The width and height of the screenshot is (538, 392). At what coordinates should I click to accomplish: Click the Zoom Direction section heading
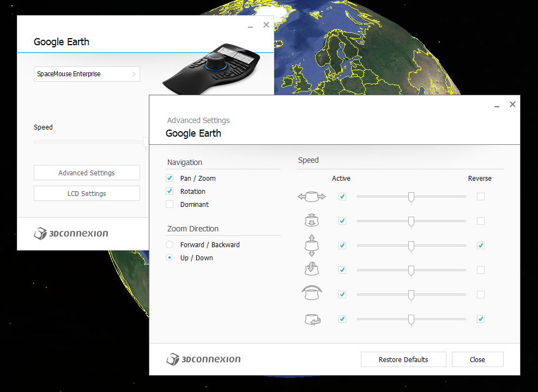(x=193, y=229)
